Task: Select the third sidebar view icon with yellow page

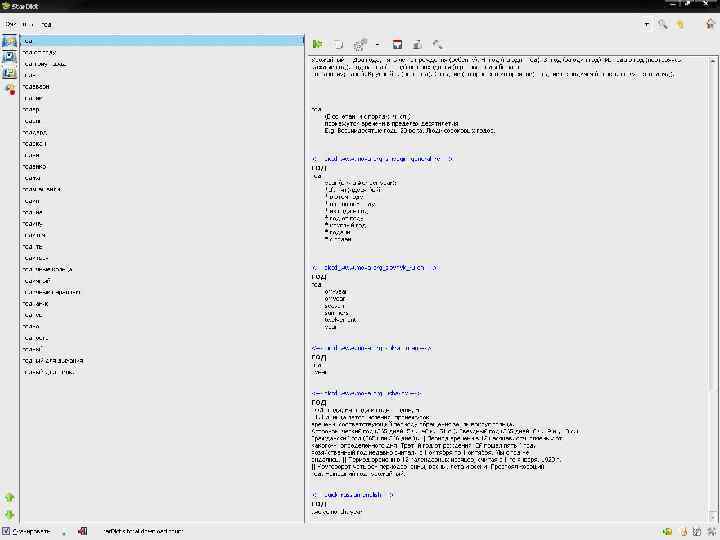Action: point(10,73)
